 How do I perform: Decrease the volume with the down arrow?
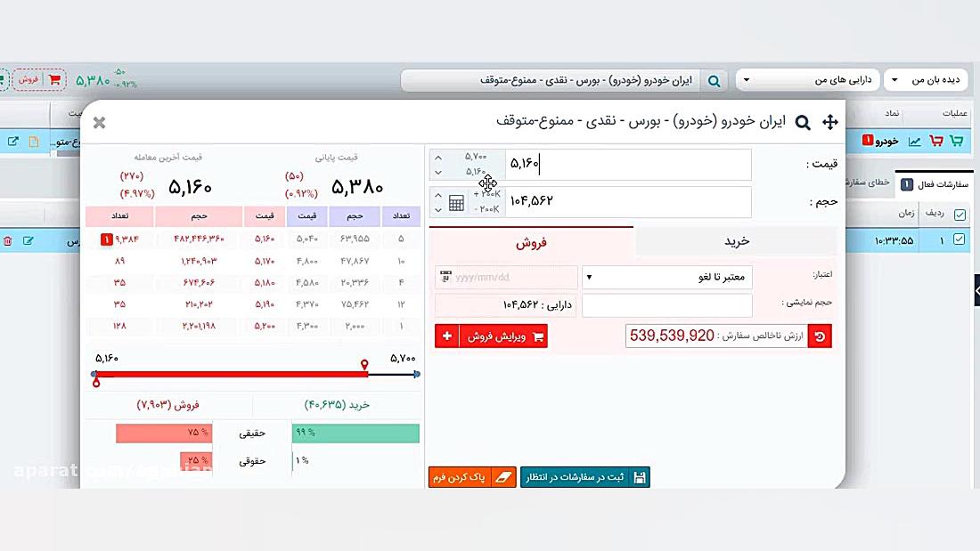click(438, 210)
